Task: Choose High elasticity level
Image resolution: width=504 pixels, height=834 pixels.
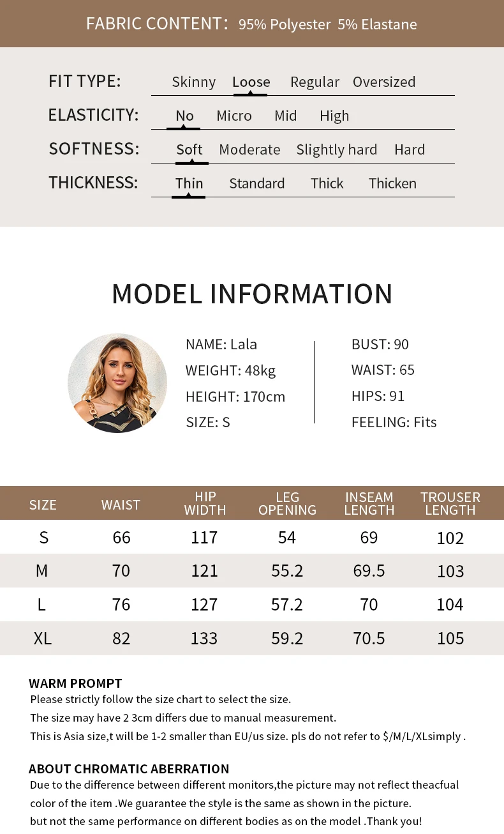Action: (334, 116)
